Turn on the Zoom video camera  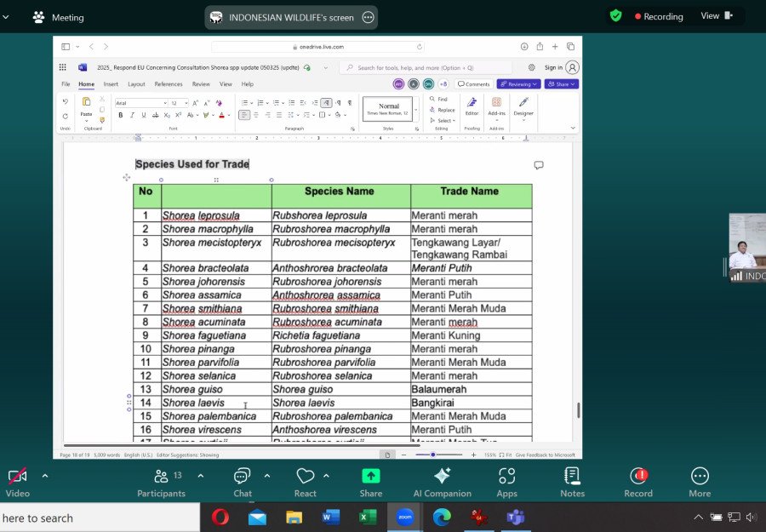point(17,477)
